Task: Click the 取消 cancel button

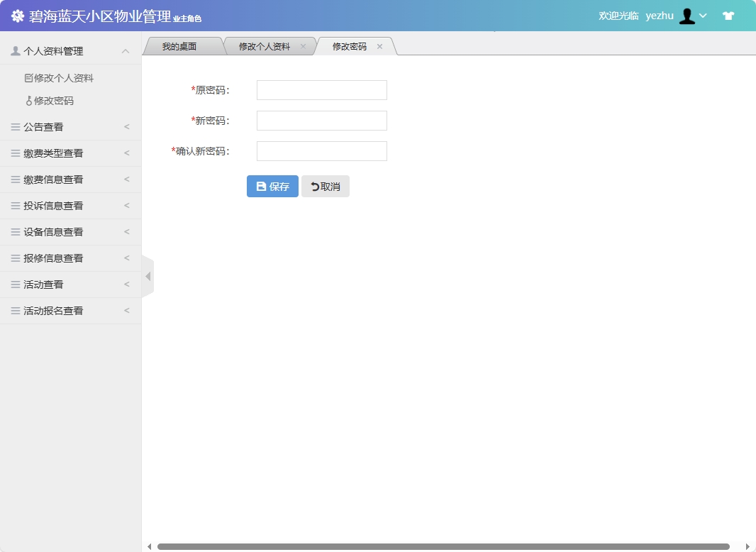Action: [326, 186]
